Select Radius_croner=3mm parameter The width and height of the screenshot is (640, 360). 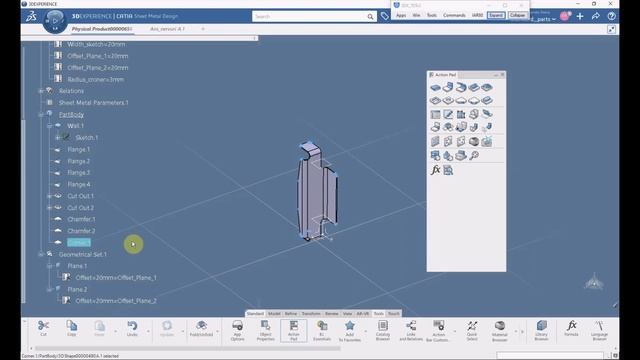(95, 80)
